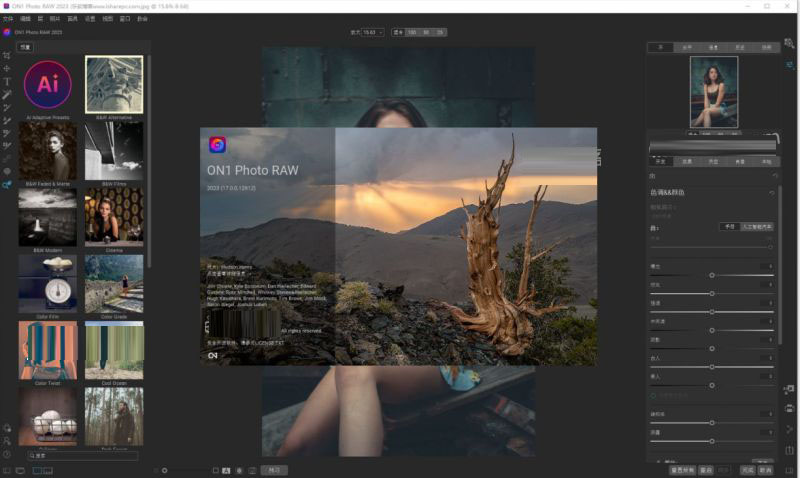Image resolution: width=800 pixels, height=478 pixels.
Task: Click the 完成 button
Action: click(x=748, y=470)
